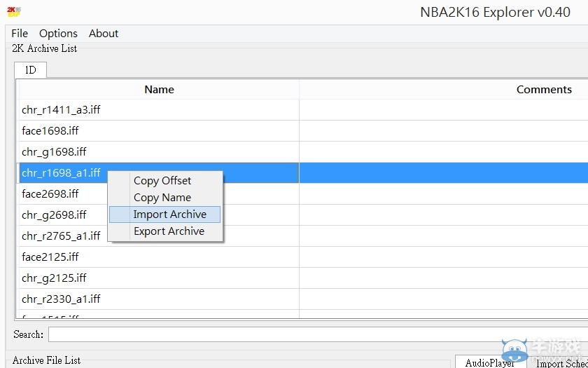This screenshot has height=368, width=588.
Task: Click the Name column header
Action: 159,90
